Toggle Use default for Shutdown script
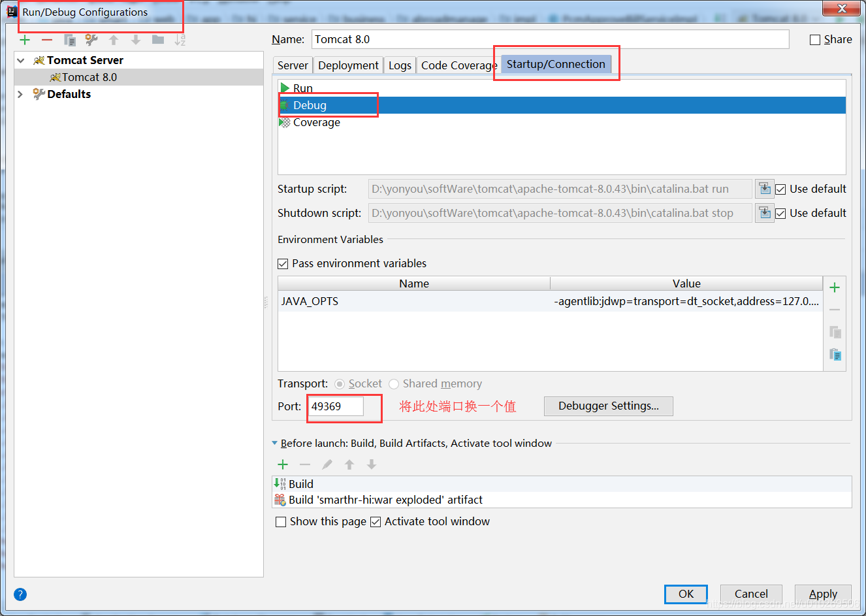 [780, 214]
